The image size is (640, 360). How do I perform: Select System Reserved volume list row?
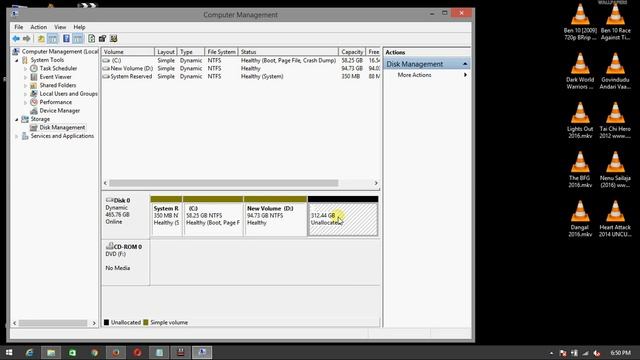(x=241, y=76)
